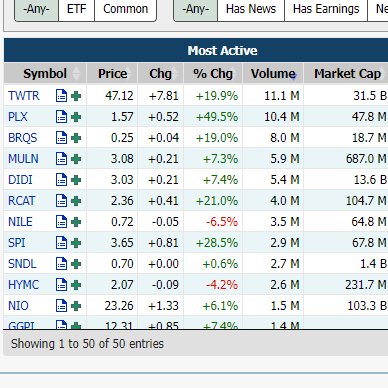The height and width of the screenshot is (388, 388).
Task: Open the DIDI symbol link
Action: [x=20, y=180]
